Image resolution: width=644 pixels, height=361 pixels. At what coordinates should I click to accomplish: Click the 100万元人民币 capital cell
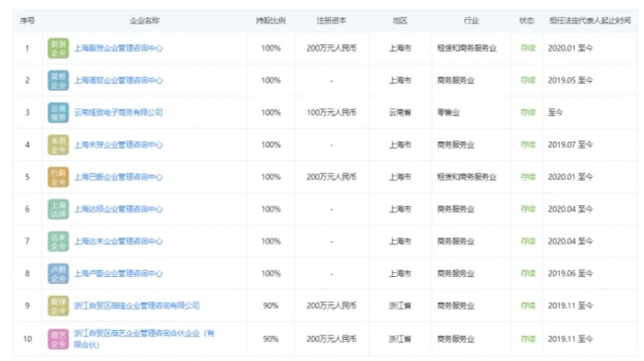[331, 112]
